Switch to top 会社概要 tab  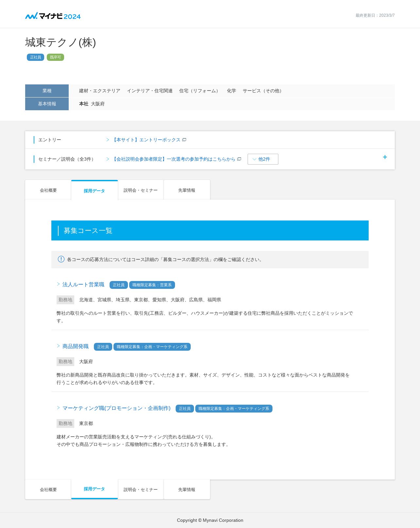pyautogui.click(x=48, y=190)
